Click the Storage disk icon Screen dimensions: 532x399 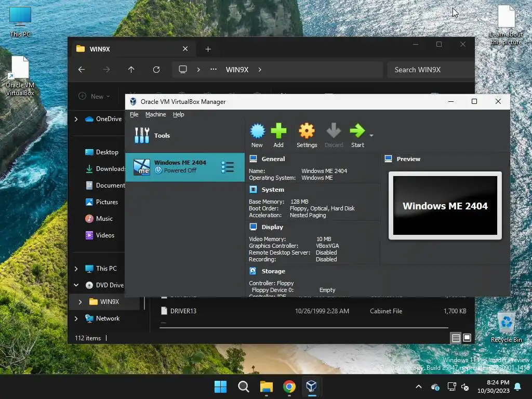pyautogui.click(x=253, y=271)
